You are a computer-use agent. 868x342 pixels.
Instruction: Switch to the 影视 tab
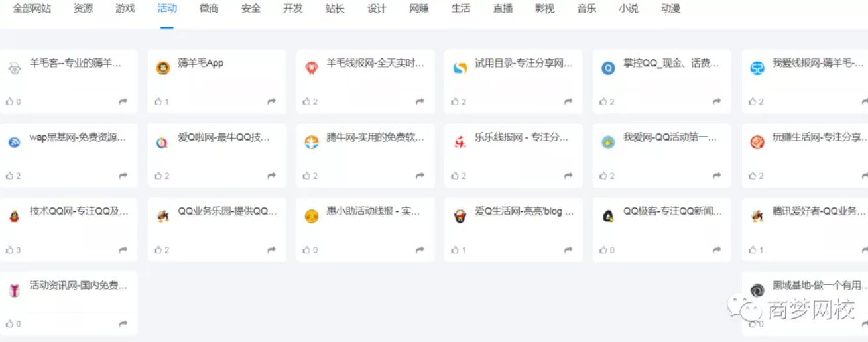(544, 9)
